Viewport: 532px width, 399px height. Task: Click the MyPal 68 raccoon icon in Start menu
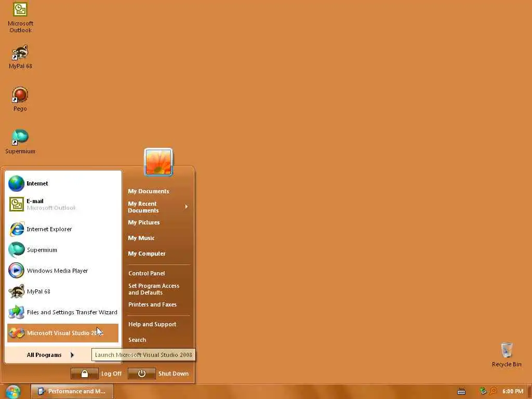[x=16, y=291]
